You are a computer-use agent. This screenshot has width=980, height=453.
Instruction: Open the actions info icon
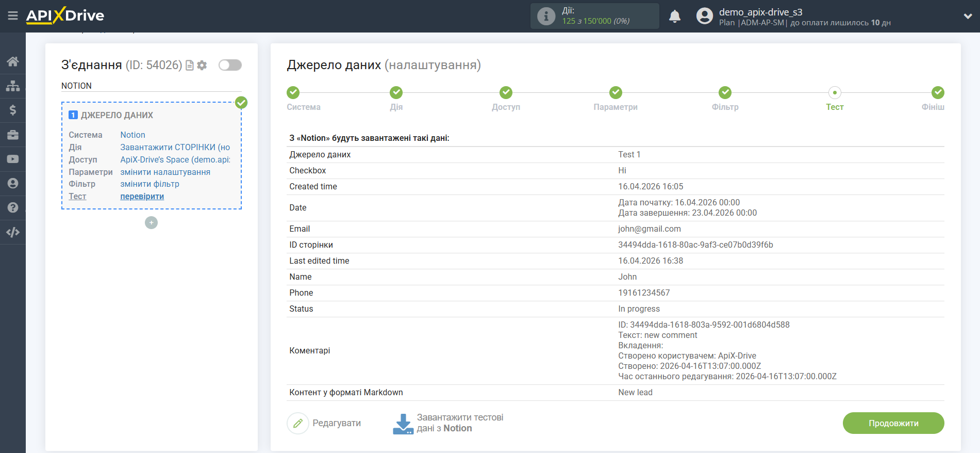[x=546, y=16]
